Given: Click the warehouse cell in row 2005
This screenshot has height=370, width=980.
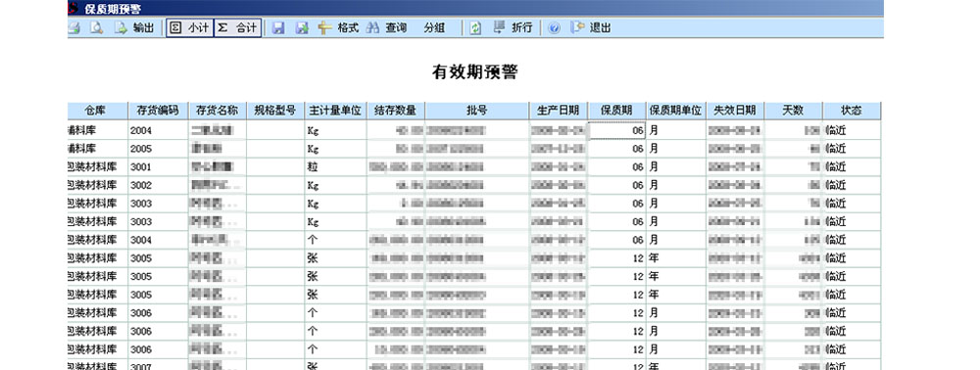Looking at the screenshot, I should [x=97, y=149].
